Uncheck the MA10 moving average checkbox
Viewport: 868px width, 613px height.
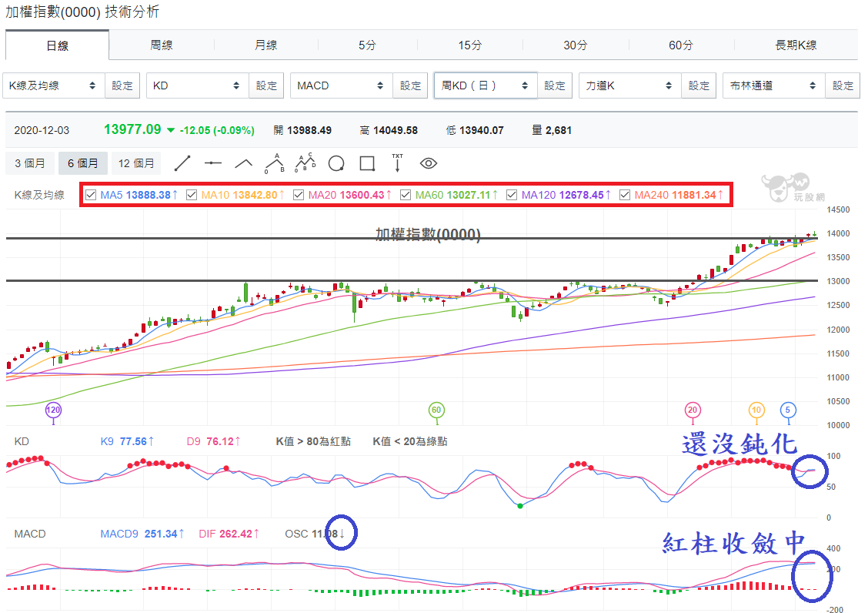(x=192, y=195)
